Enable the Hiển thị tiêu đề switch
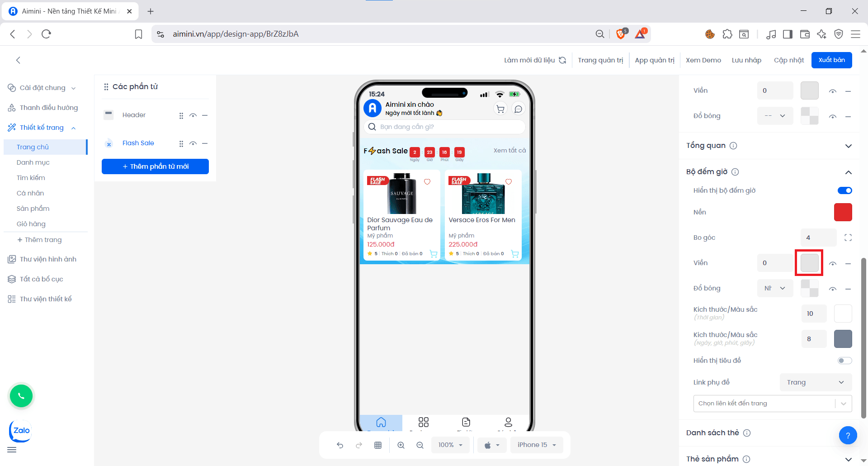868x466 pixels. tap(844, 361)
